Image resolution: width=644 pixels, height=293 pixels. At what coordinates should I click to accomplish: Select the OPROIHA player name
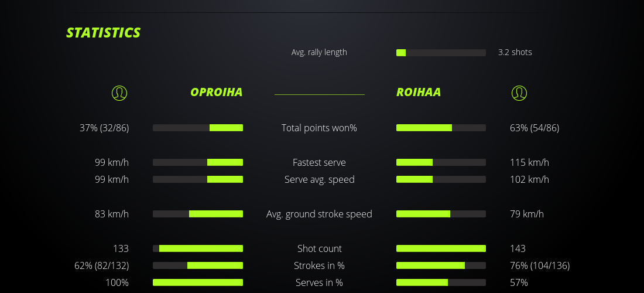[216, 92]
